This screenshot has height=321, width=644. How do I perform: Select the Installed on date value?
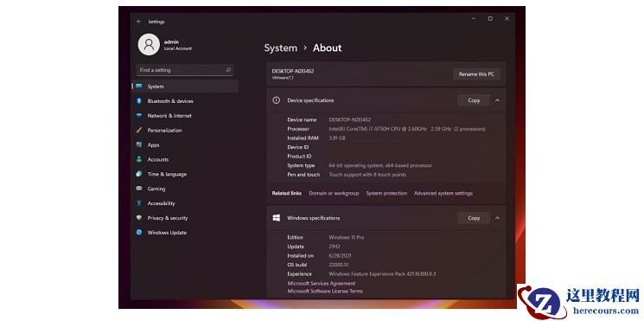[x=340, y=255]
